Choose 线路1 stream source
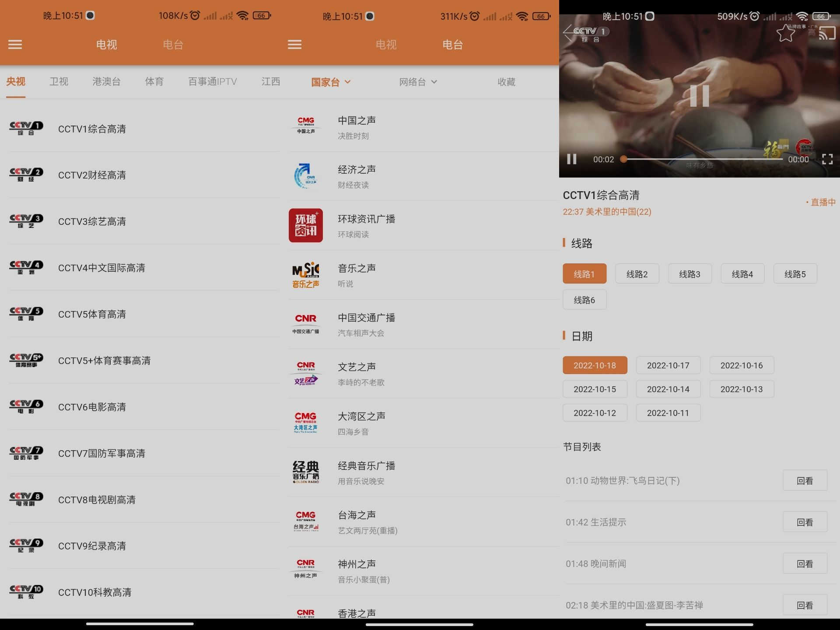 [x=584, y=274]
